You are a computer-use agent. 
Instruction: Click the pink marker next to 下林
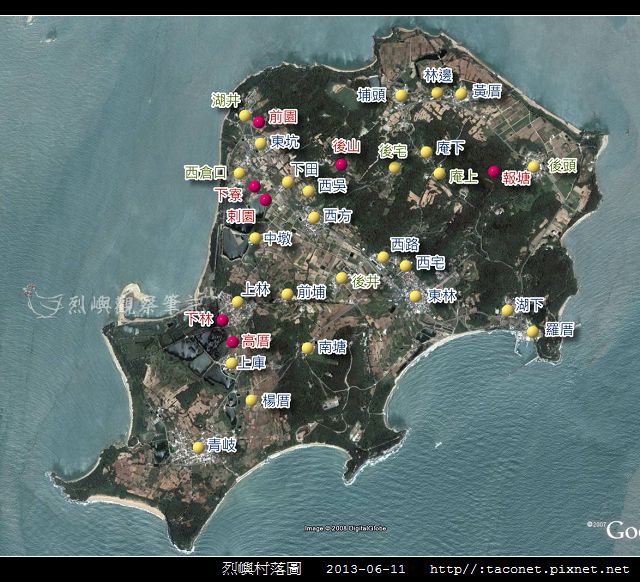pyautogui.click(x=222, y=320)
